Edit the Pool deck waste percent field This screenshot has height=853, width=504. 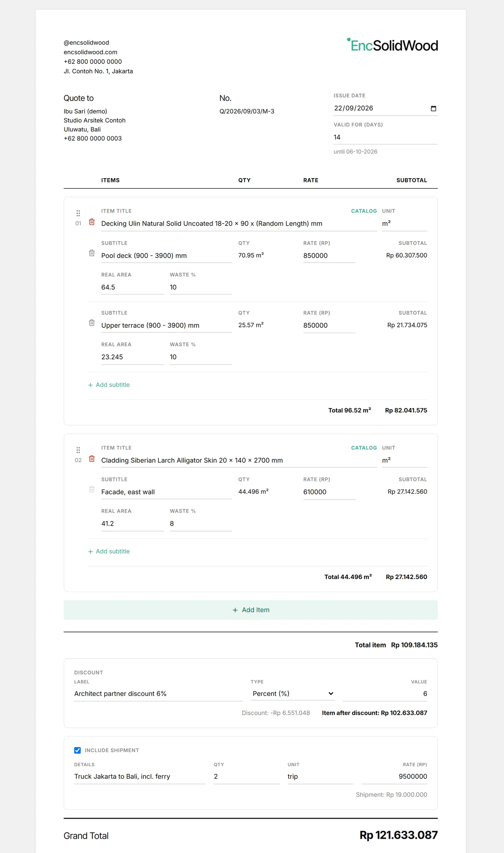pyautogui.click(x=201, y=287)
